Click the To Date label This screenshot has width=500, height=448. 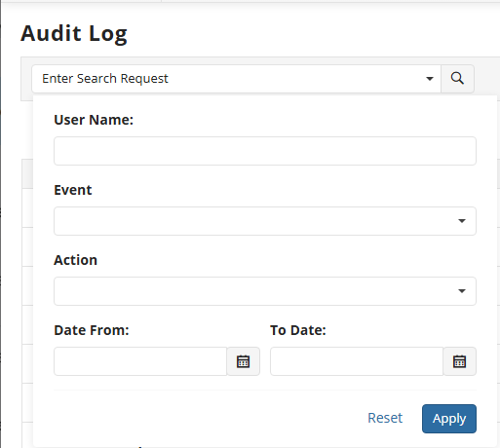(x=298, y=330)
